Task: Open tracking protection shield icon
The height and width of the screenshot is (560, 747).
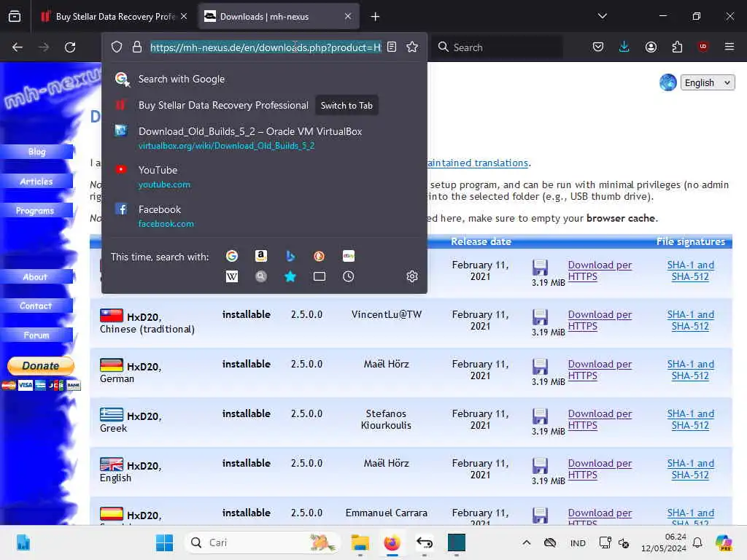Action: (117, 47)
